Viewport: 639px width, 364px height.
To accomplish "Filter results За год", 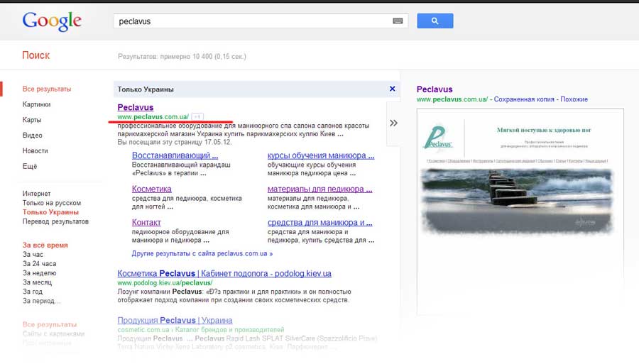I will coord(32,292).
